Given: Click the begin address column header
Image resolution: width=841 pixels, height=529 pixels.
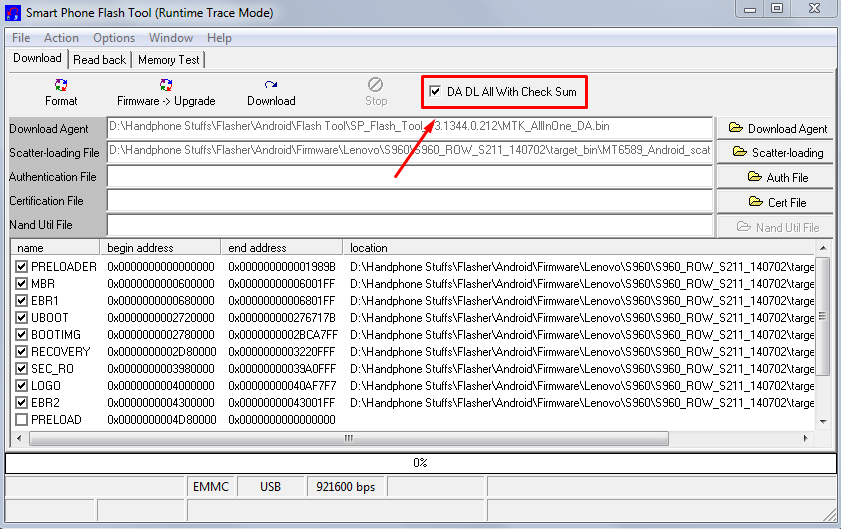Looking at the screenshot, I should tap(160, 248).
